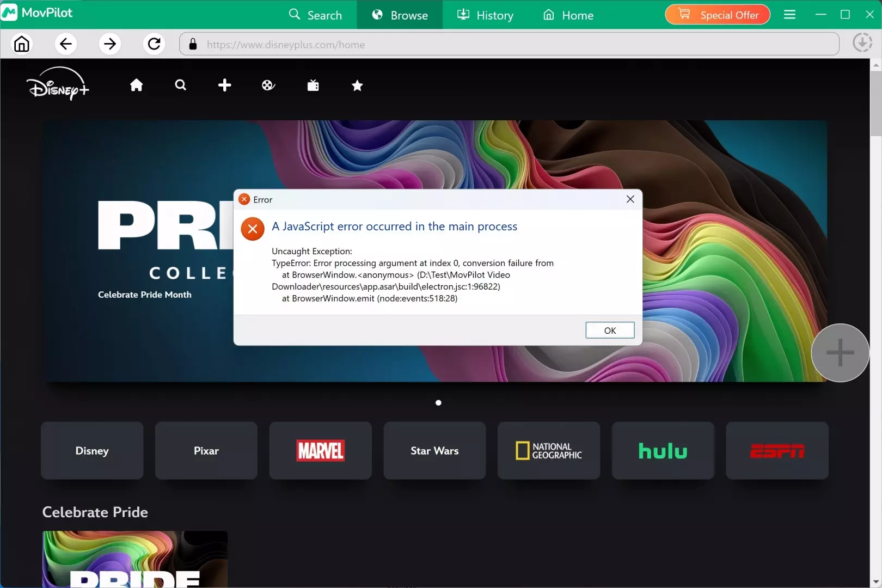Click the Celebrate Pride section heading
882x588 pixels.
[95, 512]
